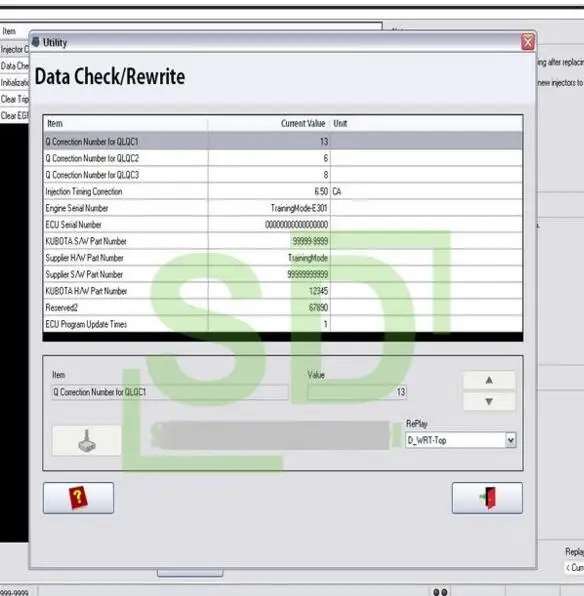This screenshot has width=584, height=596.
Task: Select KUBOTA S/W Part Number row
Action: pos(283,241)
